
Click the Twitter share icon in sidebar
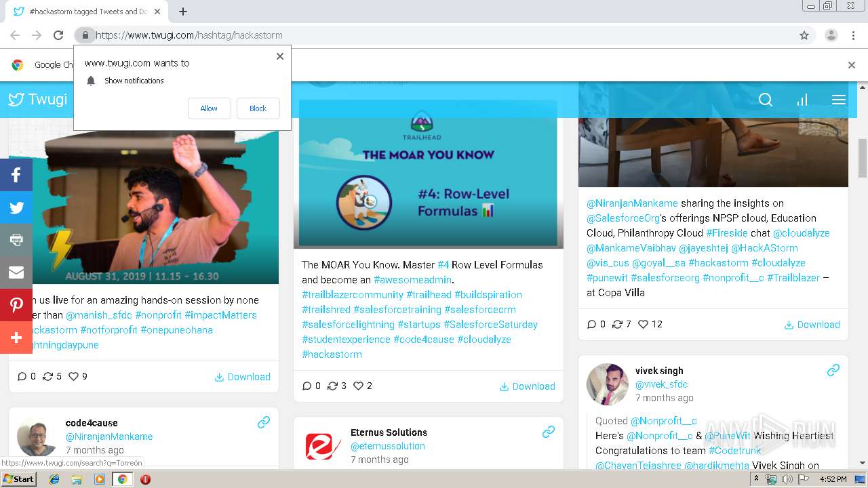pyautogui.click(x=16, y=208)
